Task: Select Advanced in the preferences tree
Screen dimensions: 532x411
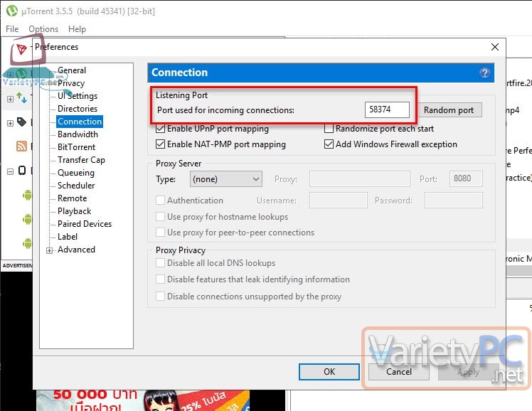Action: point(76,250)
